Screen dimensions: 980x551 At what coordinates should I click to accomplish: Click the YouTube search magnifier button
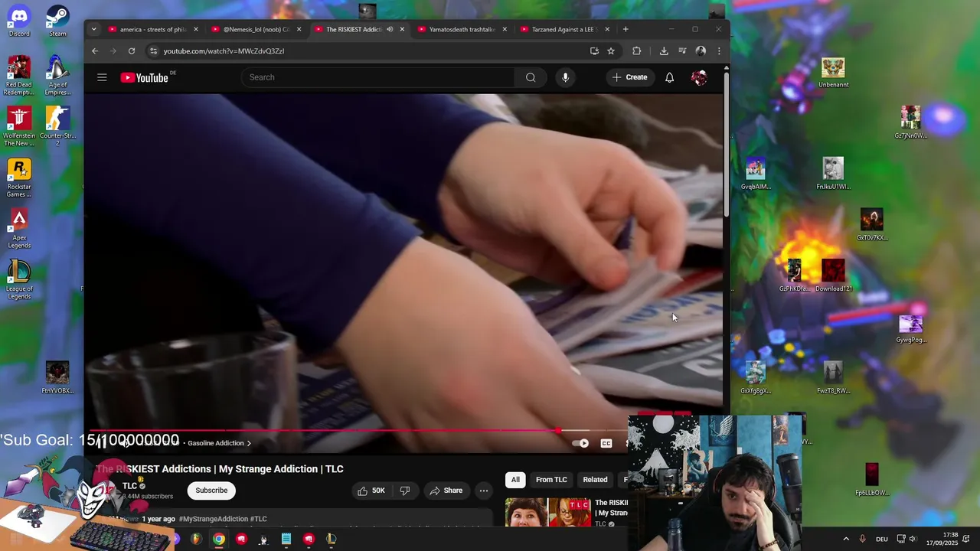coord(531,77)
